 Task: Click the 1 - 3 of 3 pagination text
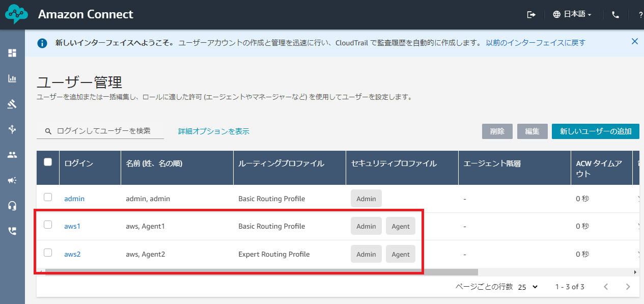click(x=570, y=287)
